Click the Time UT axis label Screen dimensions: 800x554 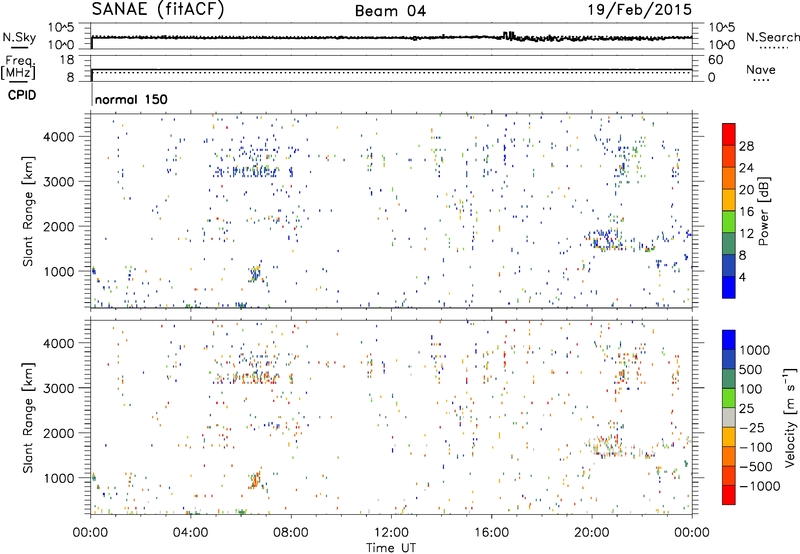(x=391, y=548)
